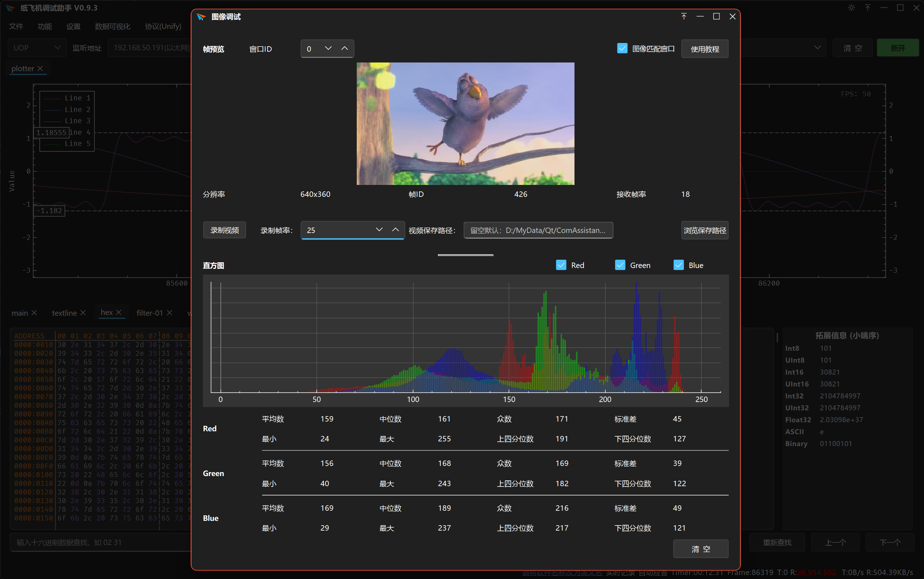Switch to the filter-01 tab
This screenshot has height=579, width=924.
(149, 313)
